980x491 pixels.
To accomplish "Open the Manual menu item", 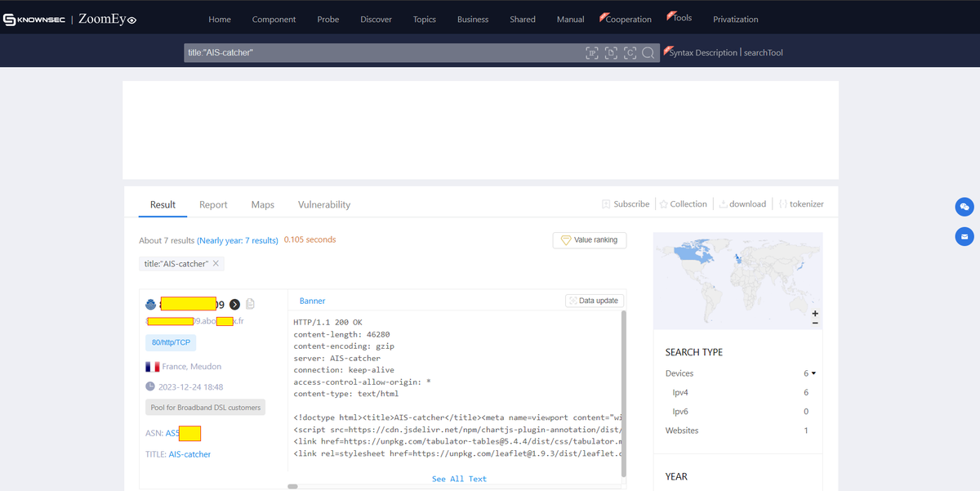I will click(x=571, y=20).
